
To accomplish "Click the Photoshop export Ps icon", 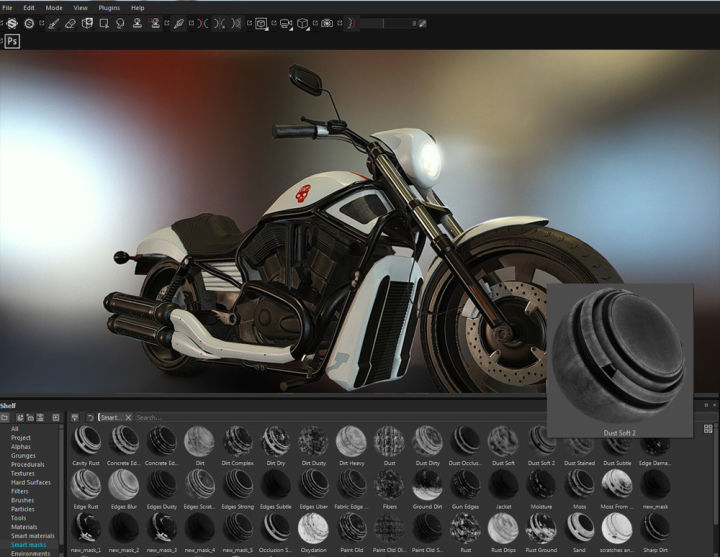I will coord(13,41).
